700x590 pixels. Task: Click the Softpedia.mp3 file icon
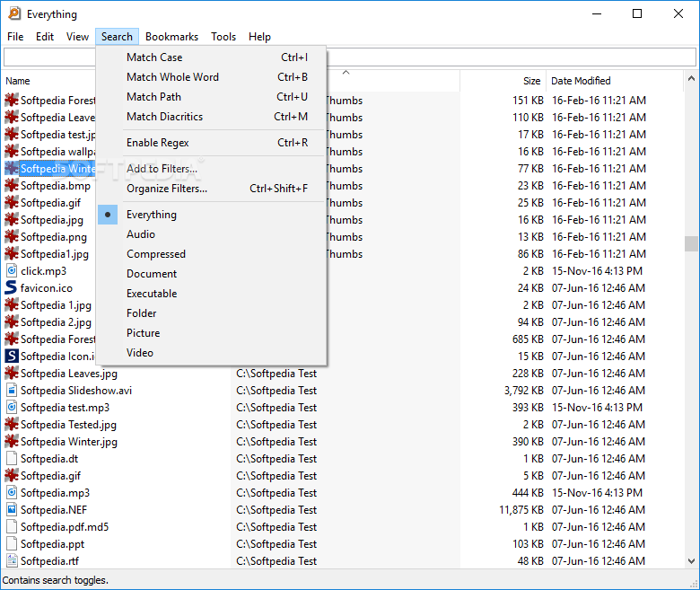(12, 493)
